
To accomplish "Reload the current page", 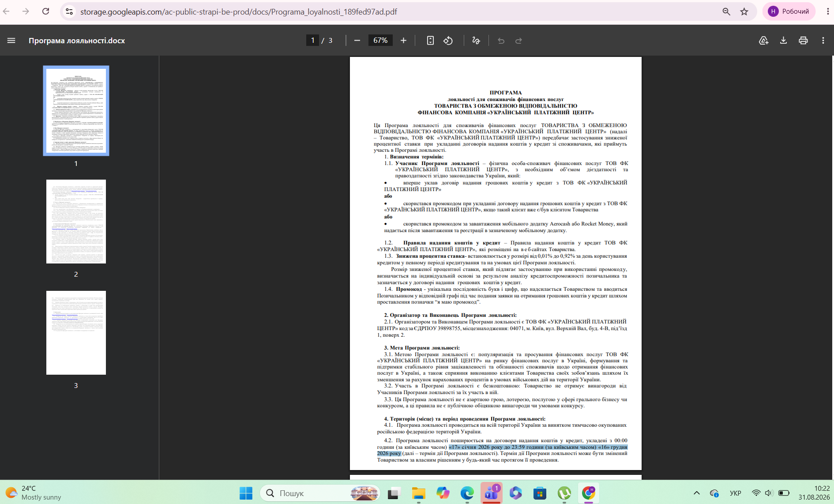I will click(45, 11).
